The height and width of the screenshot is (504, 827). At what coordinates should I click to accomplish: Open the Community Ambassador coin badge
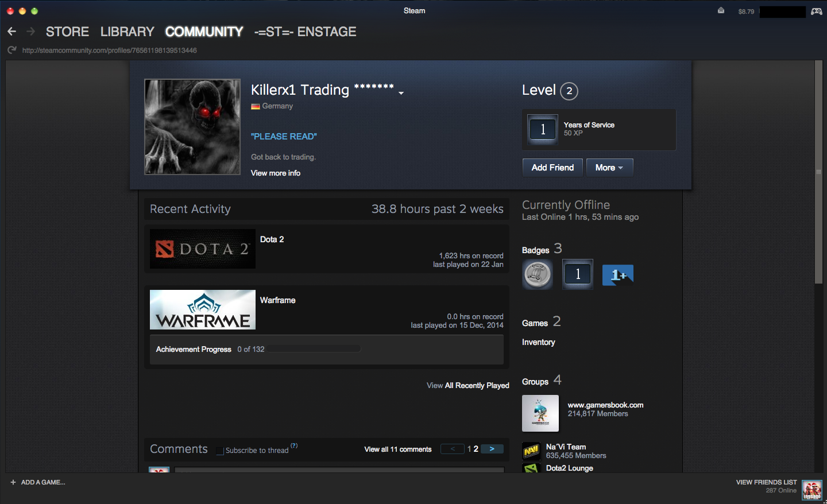[538, 274]
